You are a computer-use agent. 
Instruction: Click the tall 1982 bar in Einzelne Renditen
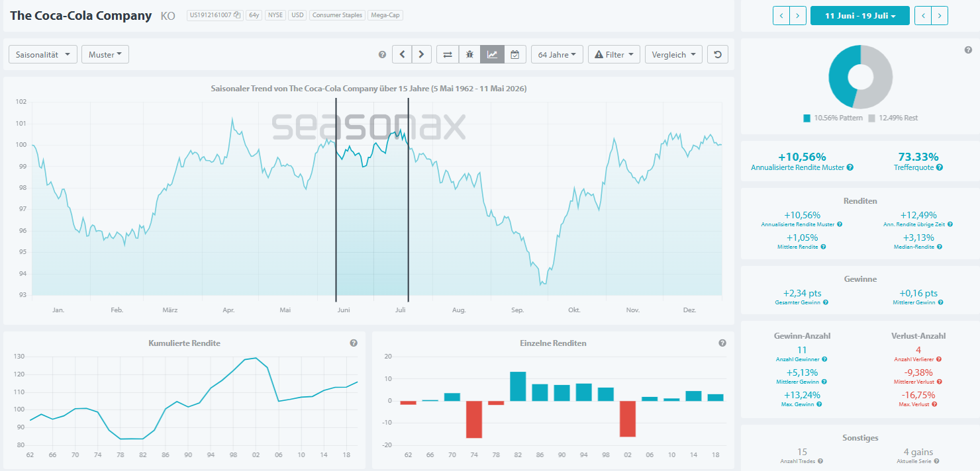(x=518, y=386)
